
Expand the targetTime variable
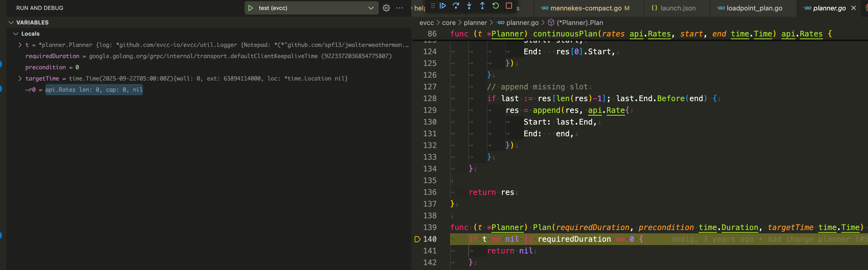[x=20, y=78]
